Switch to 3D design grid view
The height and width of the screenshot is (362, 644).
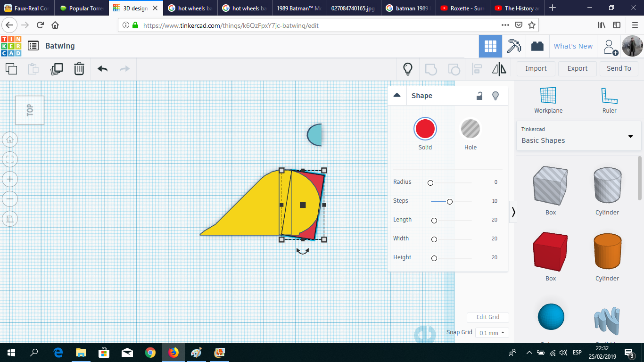(490, 46)
